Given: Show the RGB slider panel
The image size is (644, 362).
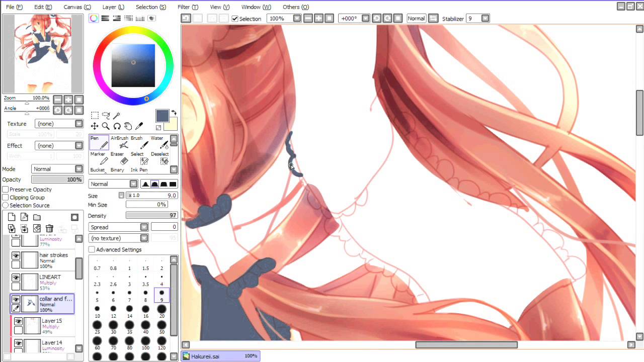Looking at the screenshot, I should click(105, 18).
